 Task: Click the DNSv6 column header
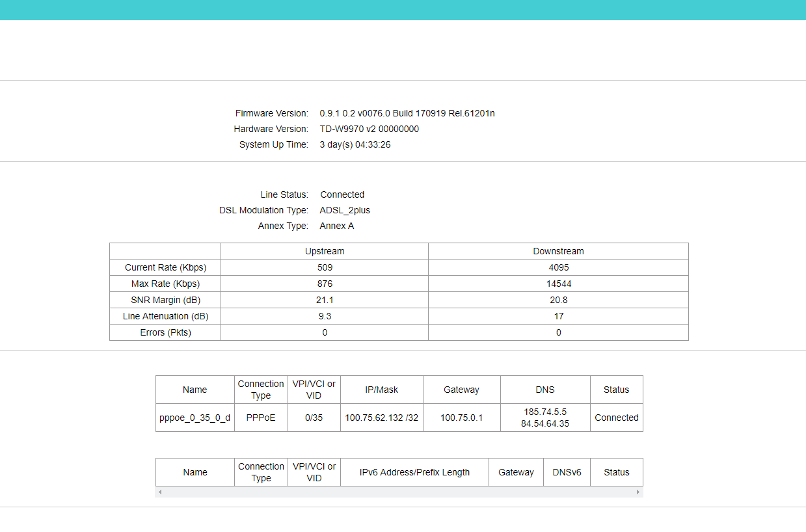coord(567,472)
